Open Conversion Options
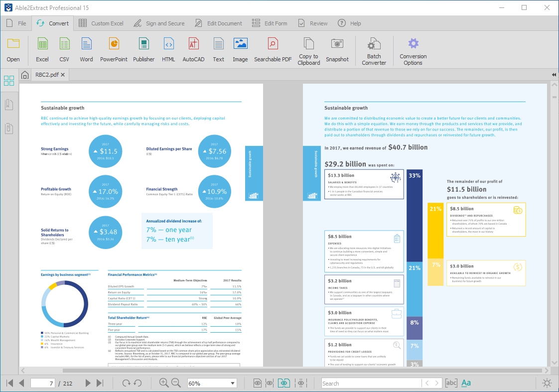 pos(413,50)
